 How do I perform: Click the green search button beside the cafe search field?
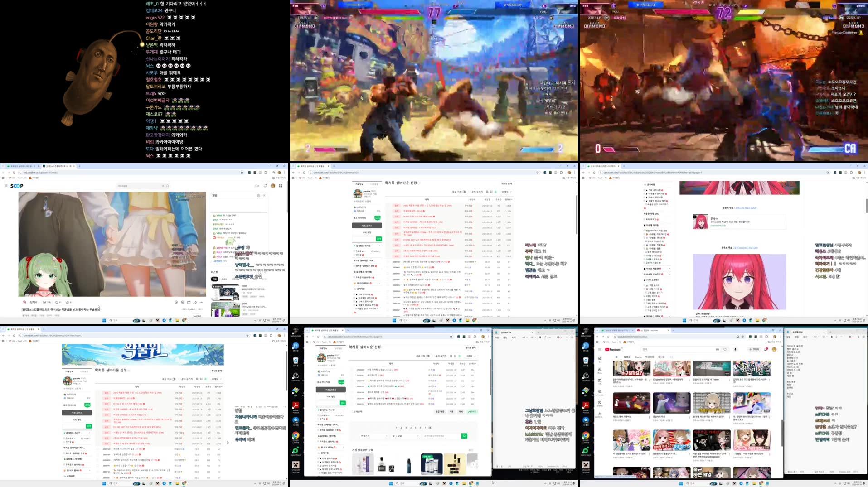click(x=464, y=436)
